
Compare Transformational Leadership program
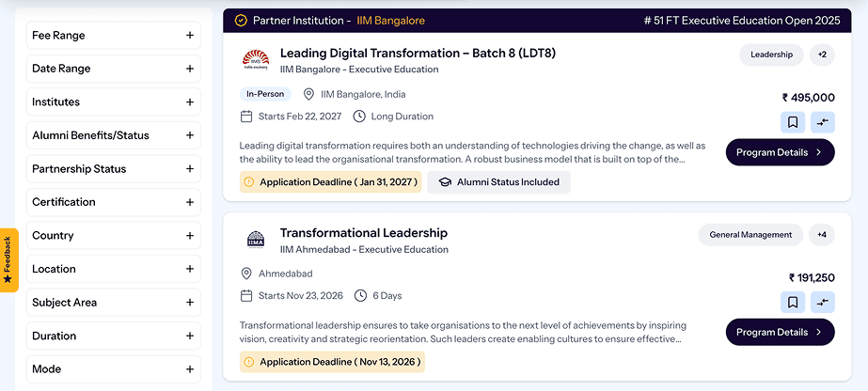(x=823, y=303)
